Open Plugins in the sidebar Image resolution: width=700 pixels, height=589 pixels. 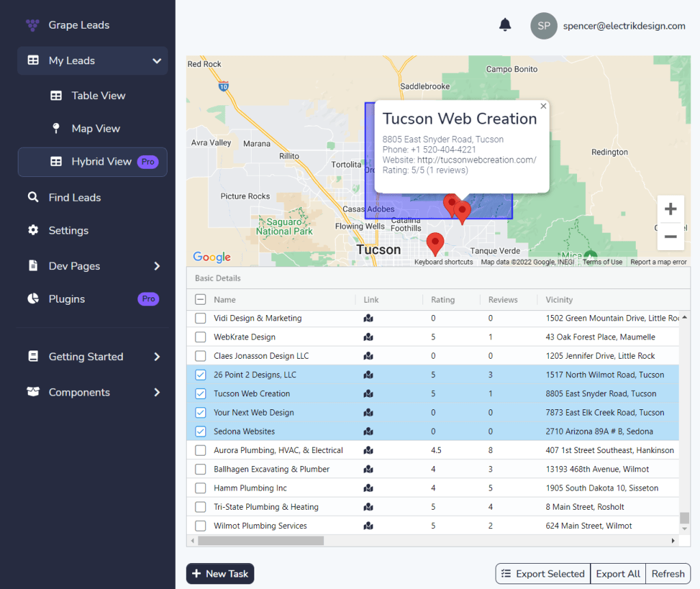pos(92,299)
